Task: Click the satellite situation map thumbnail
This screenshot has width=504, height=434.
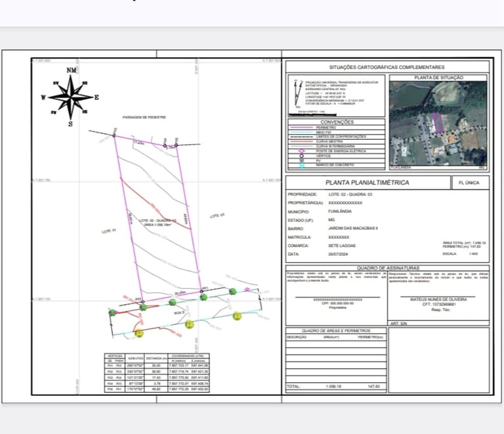Action: tap(438, 125)
